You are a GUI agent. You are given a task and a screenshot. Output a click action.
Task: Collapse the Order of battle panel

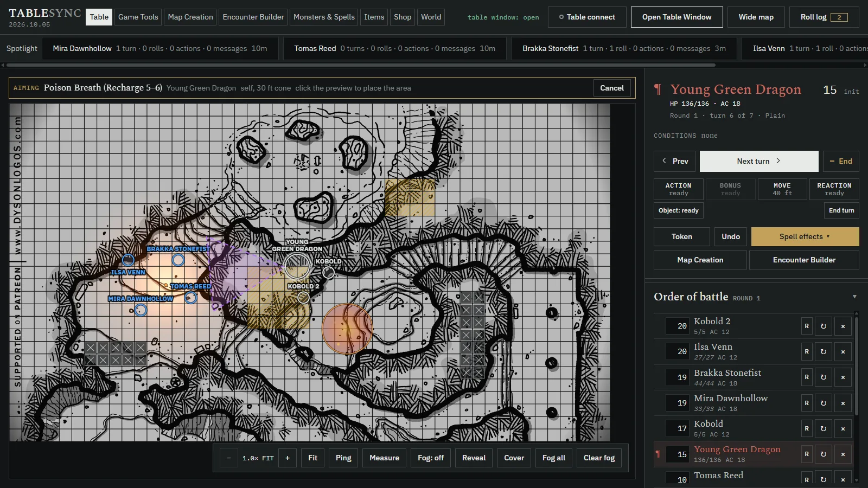(x=854, y=297)
